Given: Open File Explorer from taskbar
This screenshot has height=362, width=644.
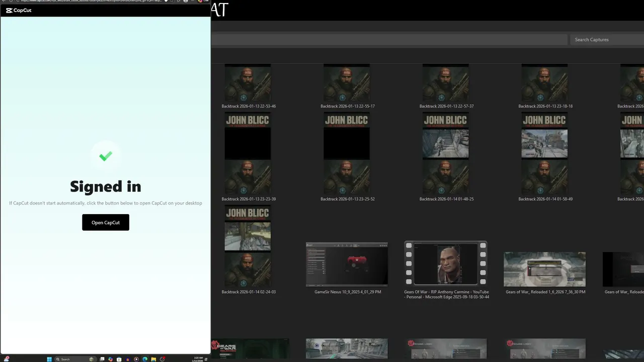Looking at the screenshot, I should point(153,359).
